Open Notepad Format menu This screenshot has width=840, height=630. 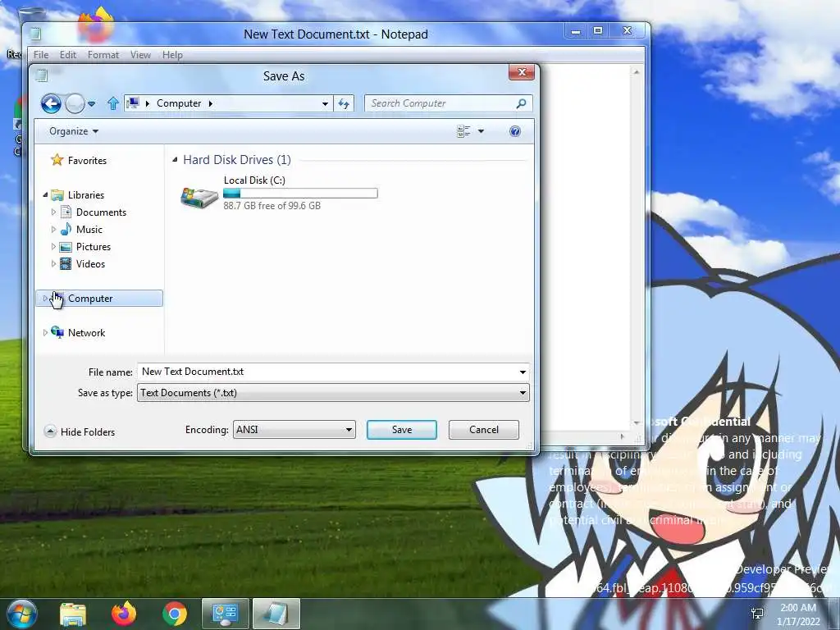click(x=103, y=55)
